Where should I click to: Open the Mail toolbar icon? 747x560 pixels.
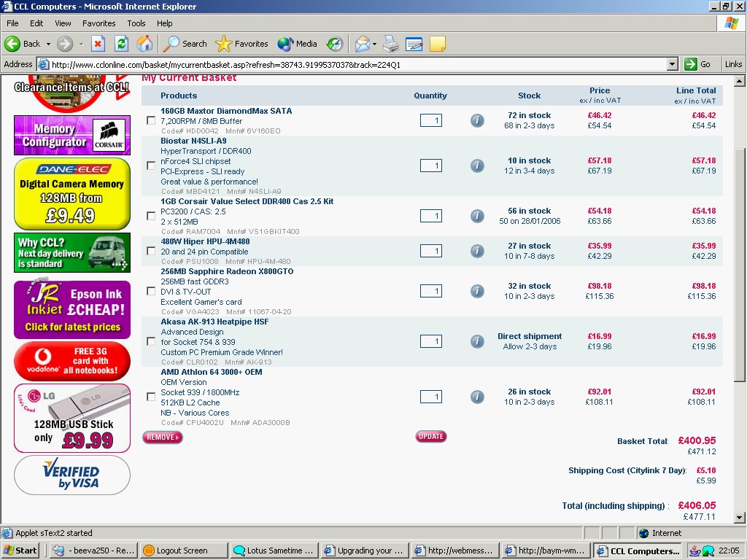(x=362, y=44)
